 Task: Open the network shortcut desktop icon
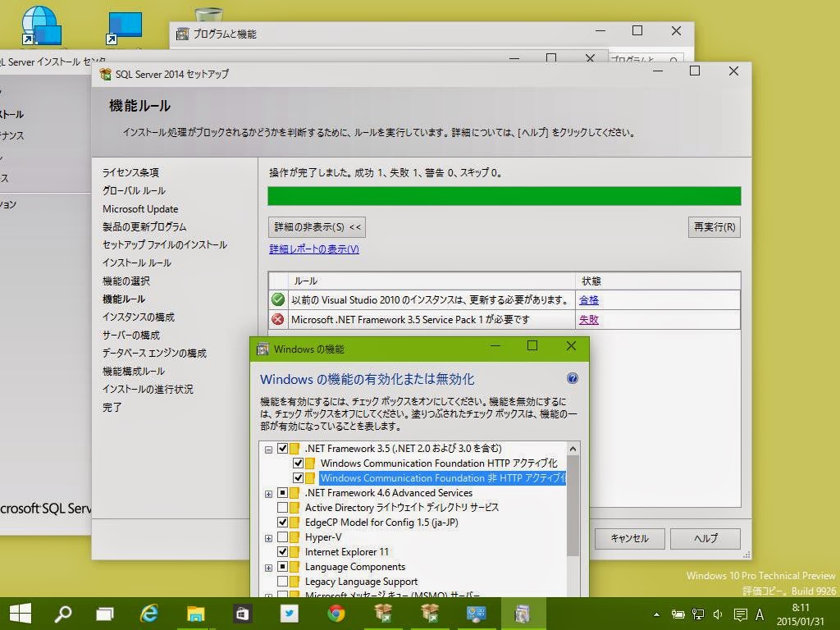(41, 25)
